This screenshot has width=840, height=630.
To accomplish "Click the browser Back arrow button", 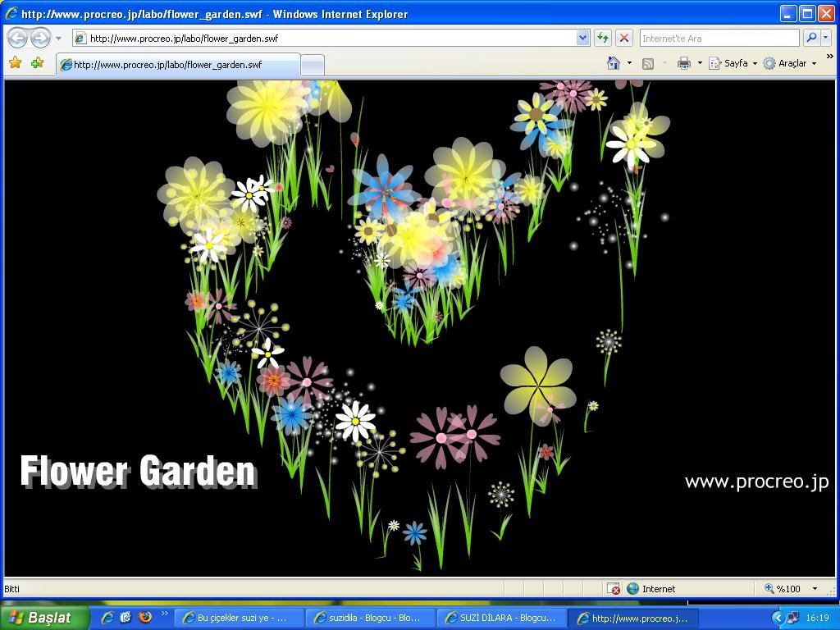I will click(x=18, y=38).
